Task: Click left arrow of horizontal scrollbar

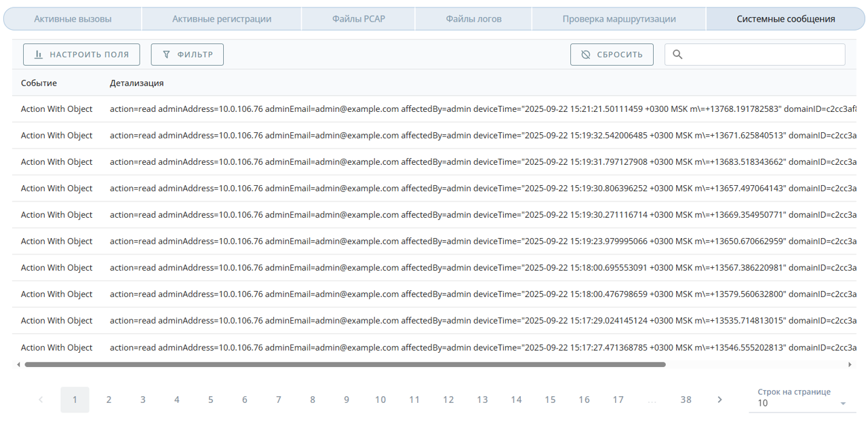Action: tap(18, 365)
